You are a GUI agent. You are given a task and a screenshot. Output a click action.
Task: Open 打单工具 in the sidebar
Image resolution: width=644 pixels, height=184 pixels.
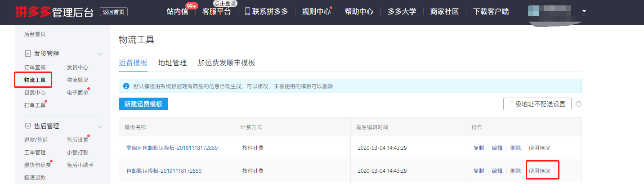(x=35, y=105)
